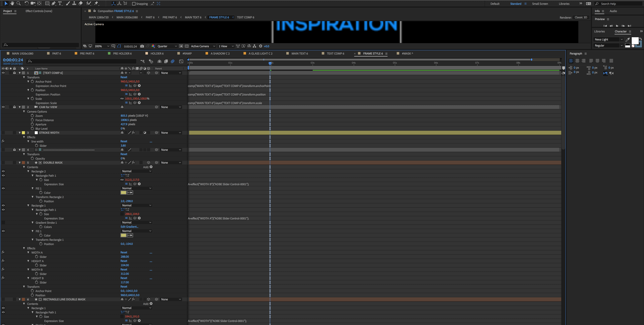Select the Rectangle shape tool
Screen dimensions: 644x325
tap(47, 4)
